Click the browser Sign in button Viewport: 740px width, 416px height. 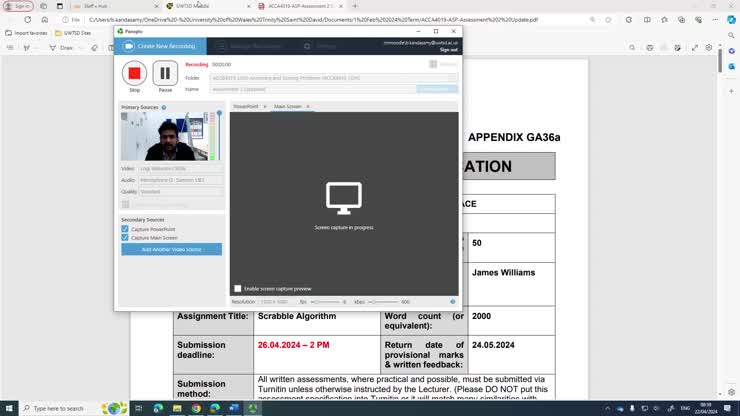click(19, 6)
